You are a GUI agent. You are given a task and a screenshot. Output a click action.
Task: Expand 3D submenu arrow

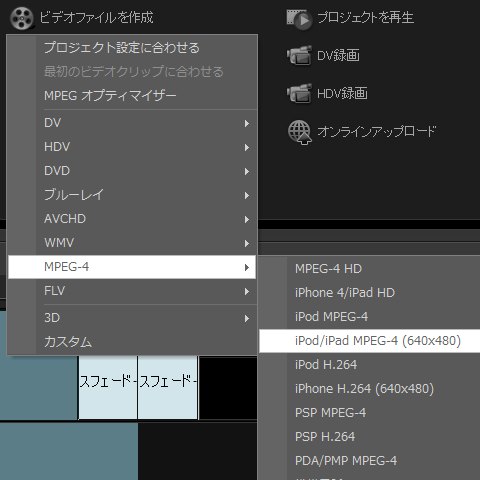(247, 318)
